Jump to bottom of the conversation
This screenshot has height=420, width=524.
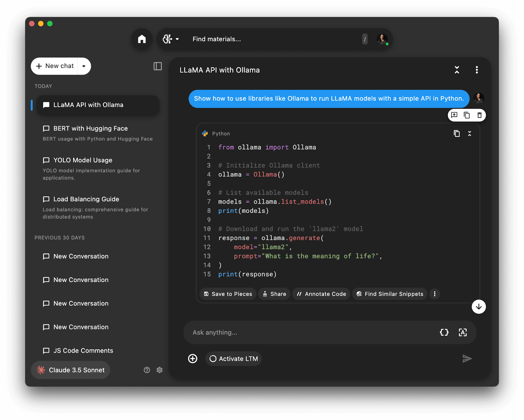pyautogui.click(x=478, y=307)
